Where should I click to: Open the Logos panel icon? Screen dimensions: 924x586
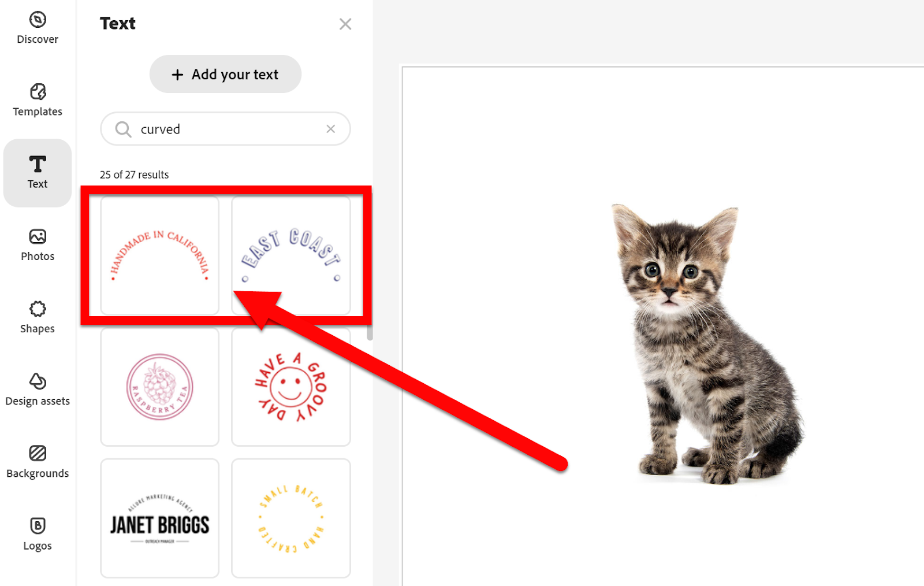[38, 525]
